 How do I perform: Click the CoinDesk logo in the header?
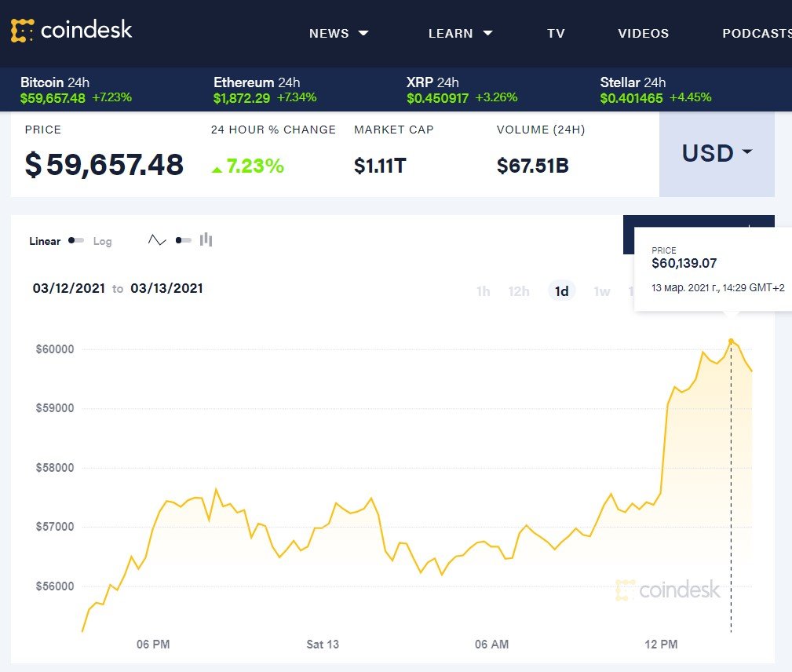pyautogui.click(x=71, y=31)
